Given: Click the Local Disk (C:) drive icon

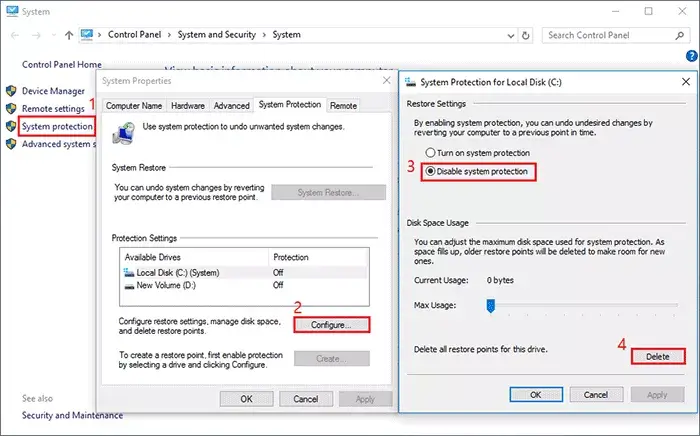Looking at the screenshot, I should (129, 272).
